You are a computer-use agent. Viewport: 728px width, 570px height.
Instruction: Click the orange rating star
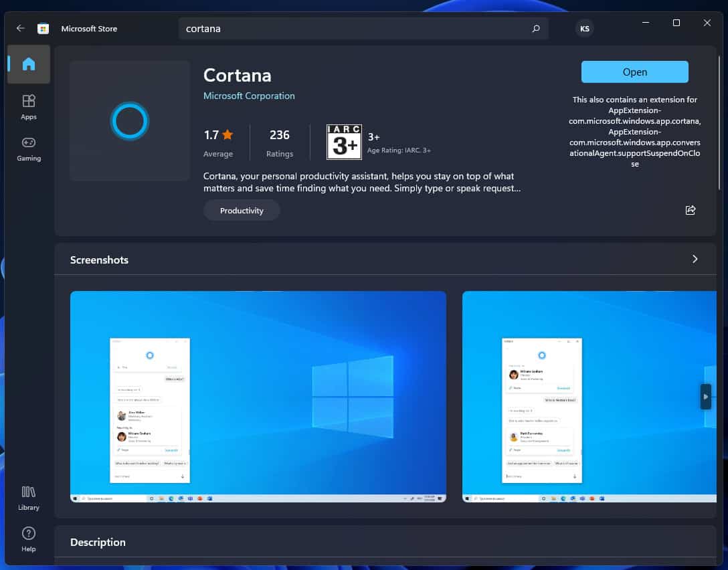pos(227,134)
